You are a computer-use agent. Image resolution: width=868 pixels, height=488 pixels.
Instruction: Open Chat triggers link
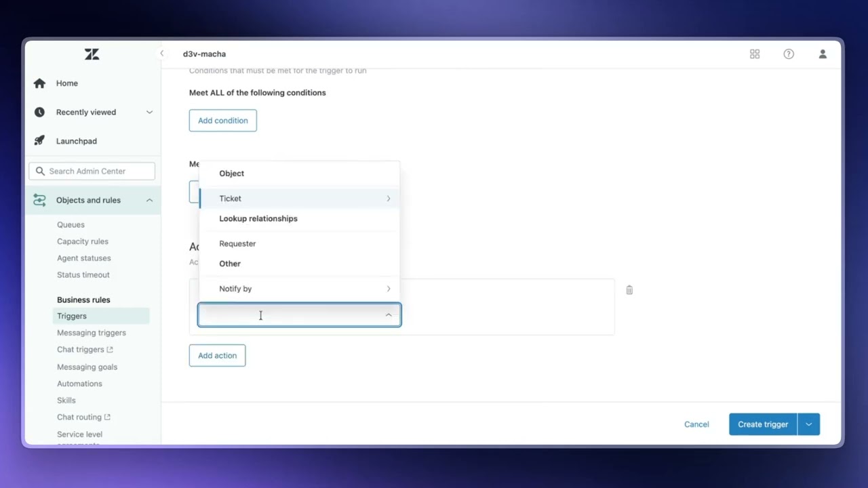(x=81, y=350)
